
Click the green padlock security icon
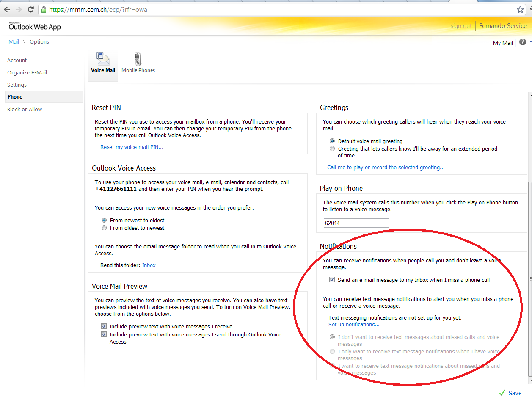(44, 9)
